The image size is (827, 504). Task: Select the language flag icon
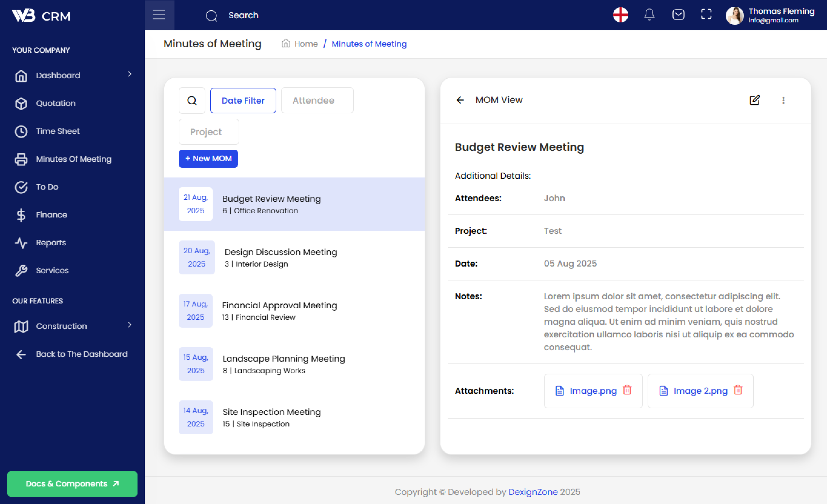(x=620, y=15)
